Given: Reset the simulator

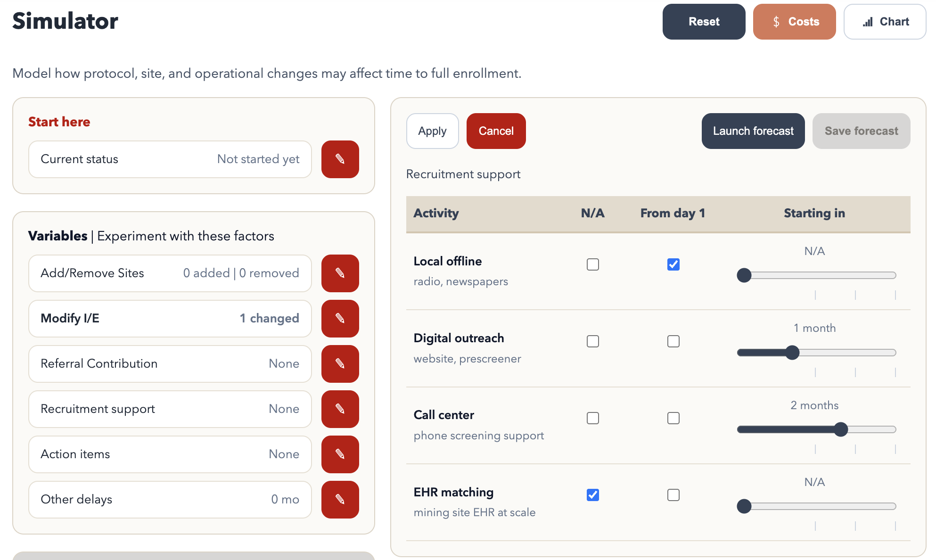Looking at the screenshot, I should 704,22.
